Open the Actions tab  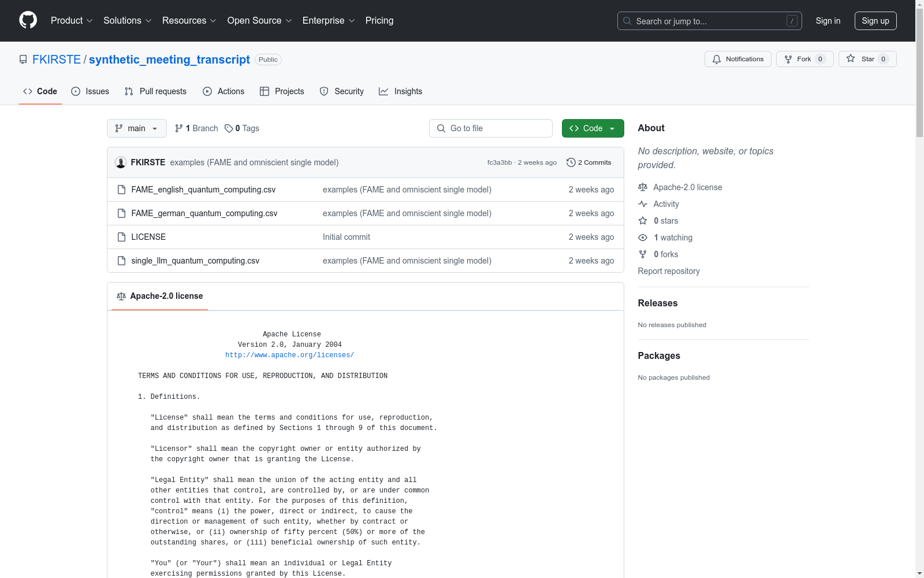223,91
